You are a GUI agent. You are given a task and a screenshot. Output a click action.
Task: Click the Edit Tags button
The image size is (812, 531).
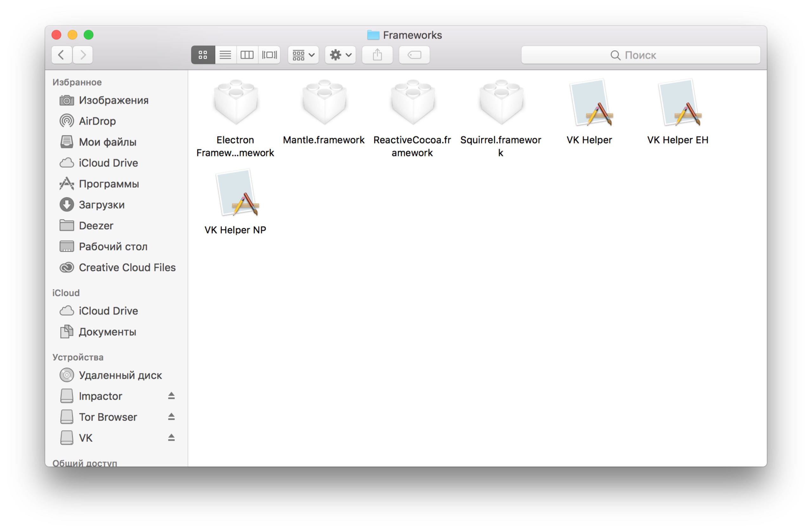414,55
